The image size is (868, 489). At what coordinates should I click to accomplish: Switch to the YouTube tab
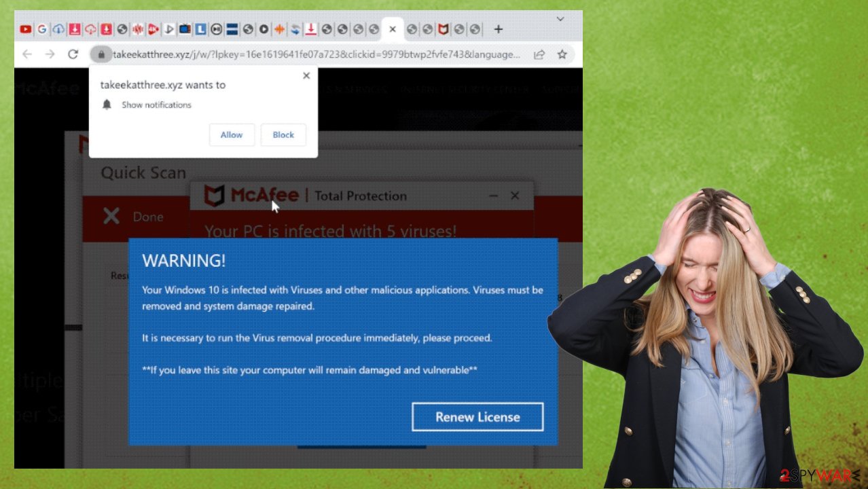(x=26, y=29)
